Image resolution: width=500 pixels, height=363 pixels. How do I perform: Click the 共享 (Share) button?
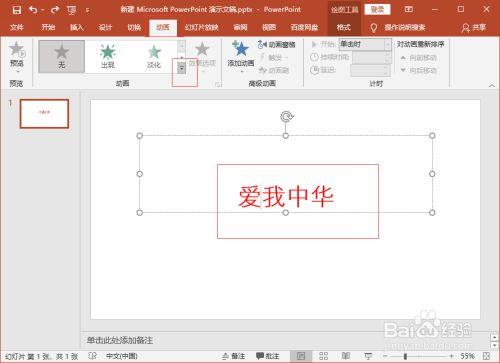(x=474, y=27)
